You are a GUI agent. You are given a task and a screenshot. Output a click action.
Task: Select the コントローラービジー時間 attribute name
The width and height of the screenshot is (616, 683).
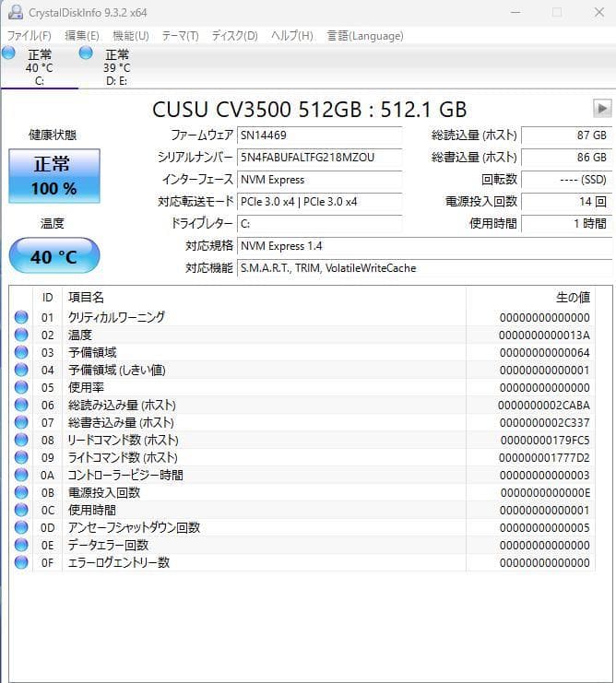pyautogui.click(x=125, y=475)
